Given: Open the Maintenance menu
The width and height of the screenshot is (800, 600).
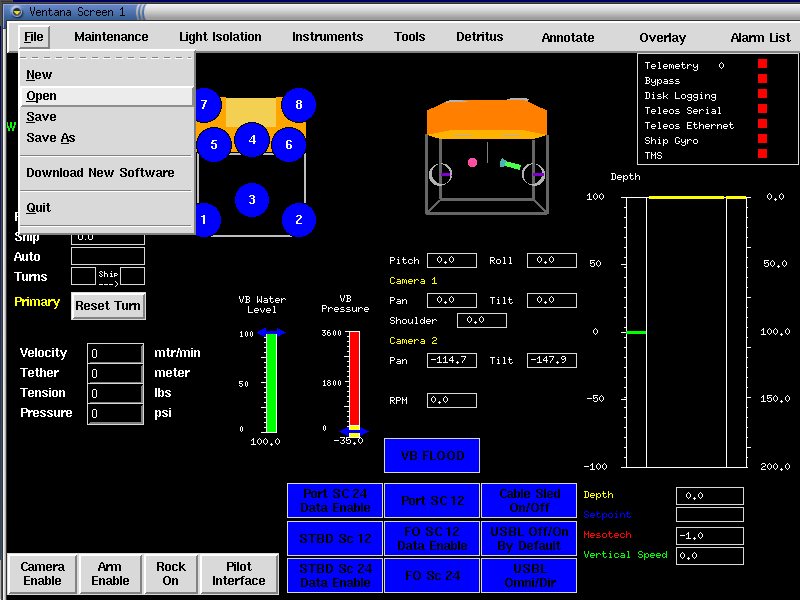Looking at the screenshot, I should tap(111, 37).
